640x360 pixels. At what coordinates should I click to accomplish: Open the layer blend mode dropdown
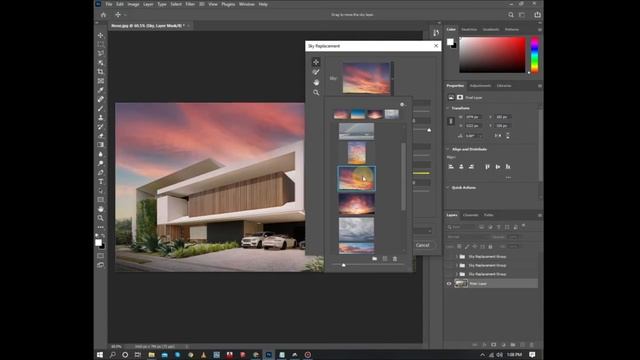point(467,237)
